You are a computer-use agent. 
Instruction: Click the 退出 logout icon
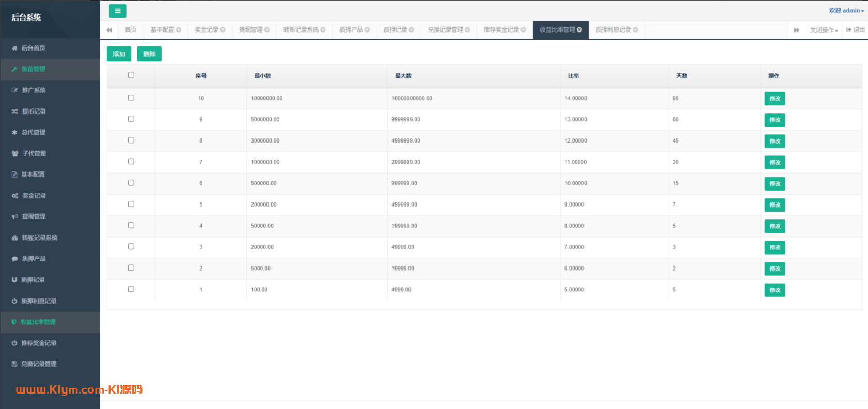pyautogui.click(x=849, y=30)
